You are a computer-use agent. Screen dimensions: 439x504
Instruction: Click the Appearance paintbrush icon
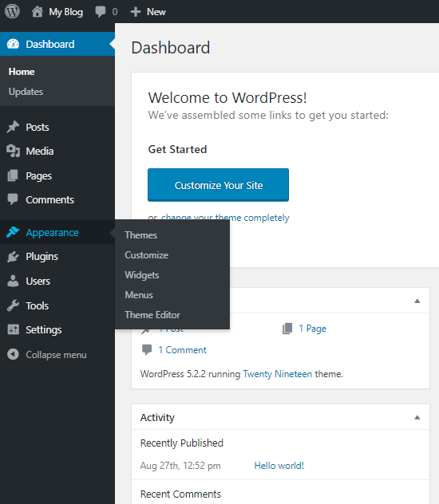tap(13, 232)
